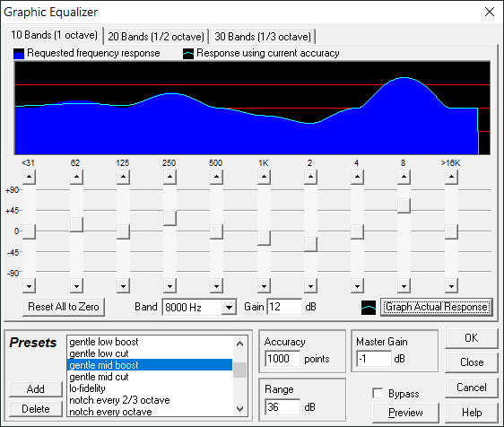Click the down arrow below the <31 band slider
Screen dimensions: 504x427
(30, 286)
